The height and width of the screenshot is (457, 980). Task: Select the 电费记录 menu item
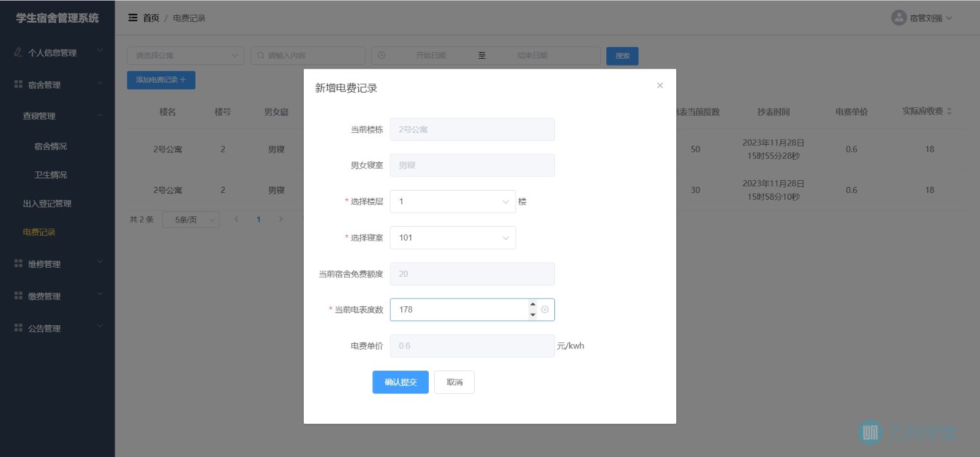tap(39, 232)
